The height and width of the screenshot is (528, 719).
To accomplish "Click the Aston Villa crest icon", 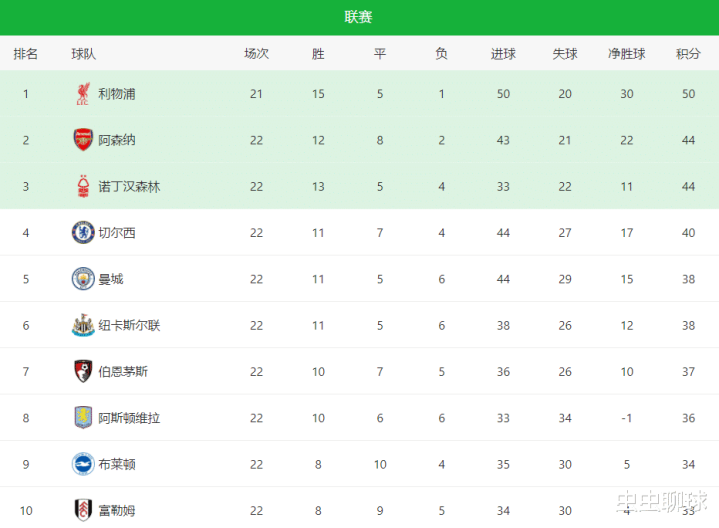I will point(83,418).
